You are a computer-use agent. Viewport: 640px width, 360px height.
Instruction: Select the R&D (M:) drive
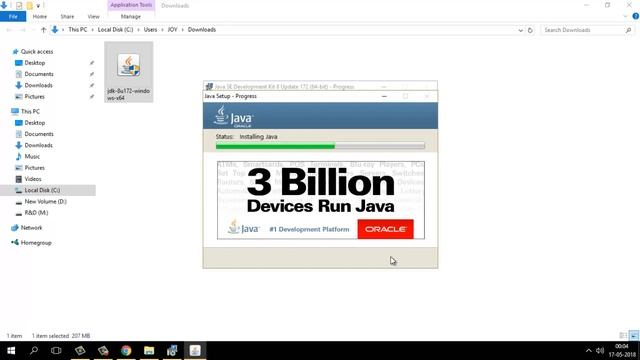tap(36, 213)
